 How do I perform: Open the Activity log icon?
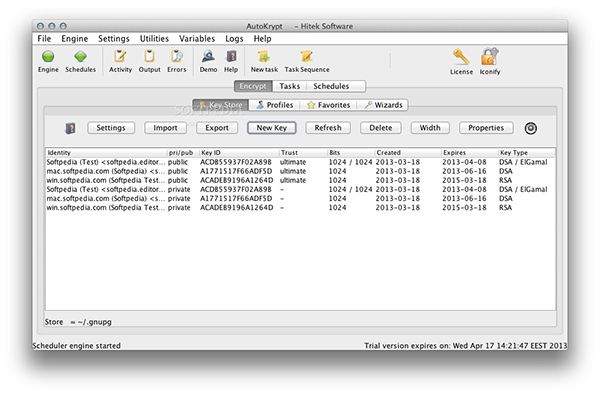tap(120, 57)
